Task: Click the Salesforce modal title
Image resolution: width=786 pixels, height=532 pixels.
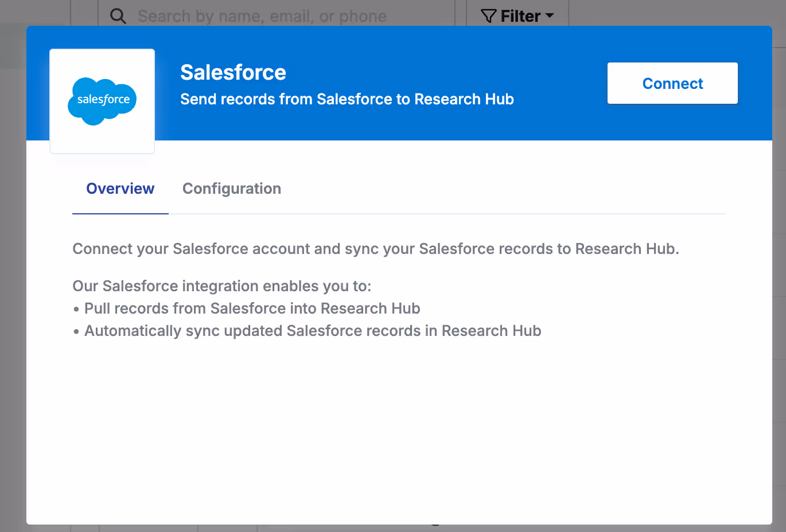Action: [233, 72]
